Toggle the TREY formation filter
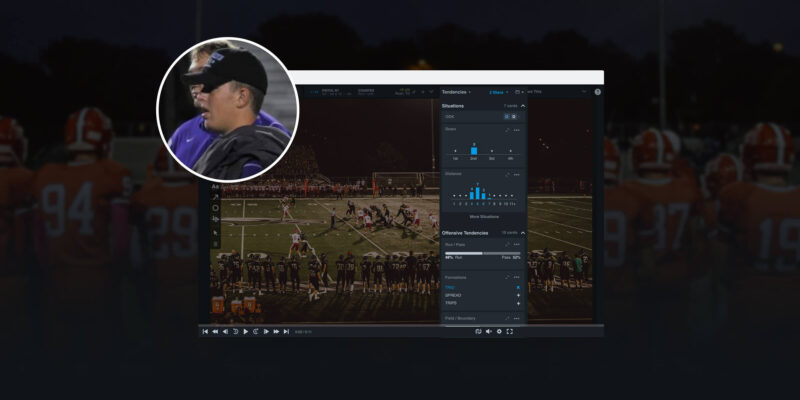This screenshot has height=400, width=800. [518, 303]
